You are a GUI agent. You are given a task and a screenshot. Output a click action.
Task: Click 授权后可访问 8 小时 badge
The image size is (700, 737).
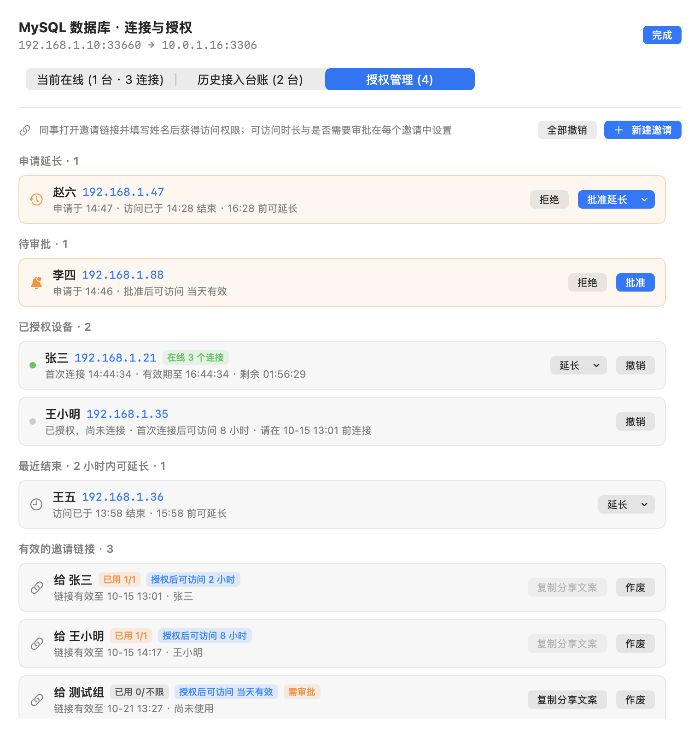(204, 636)
